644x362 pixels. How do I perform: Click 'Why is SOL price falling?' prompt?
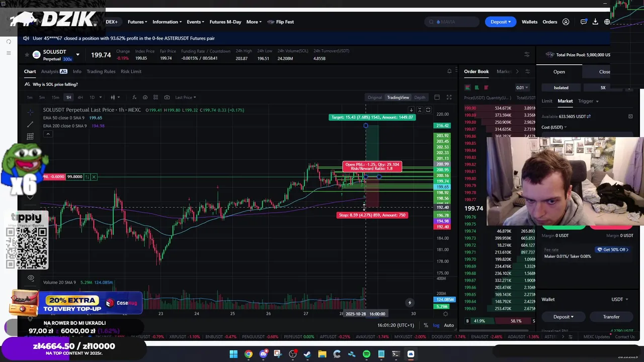click(55, 84)
